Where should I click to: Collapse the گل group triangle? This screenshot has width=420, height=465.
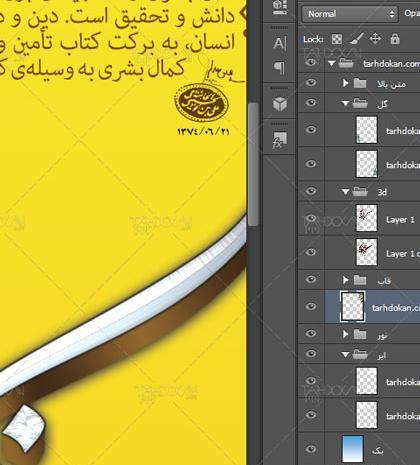[346, 104]
